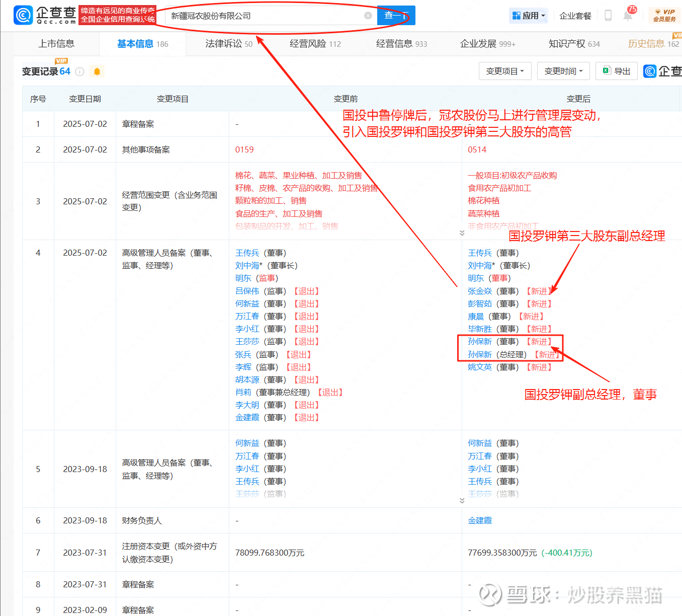Screen dimensions: 682x616
Task: Switch to the 法律诉讼 tab
Action: 229,44
